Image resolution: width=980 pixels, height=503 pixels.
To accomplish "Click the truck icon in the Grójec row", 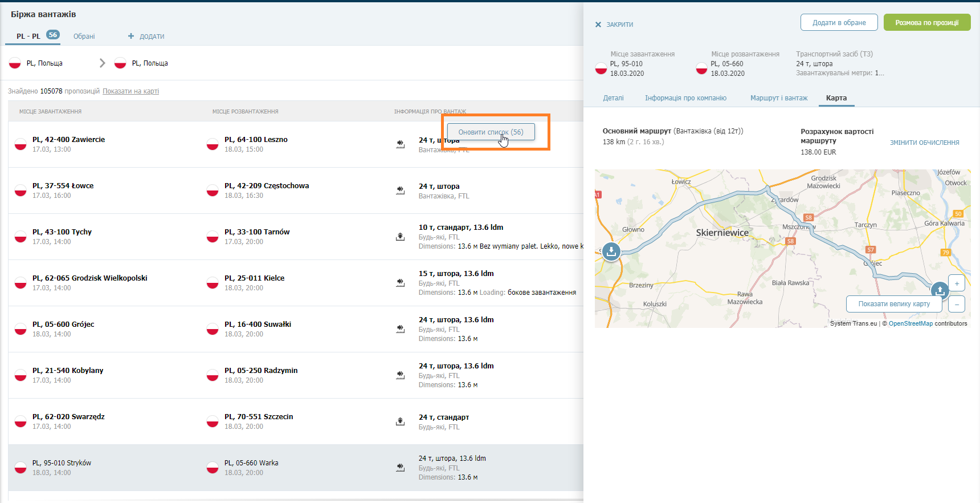I will click(401, 329).
